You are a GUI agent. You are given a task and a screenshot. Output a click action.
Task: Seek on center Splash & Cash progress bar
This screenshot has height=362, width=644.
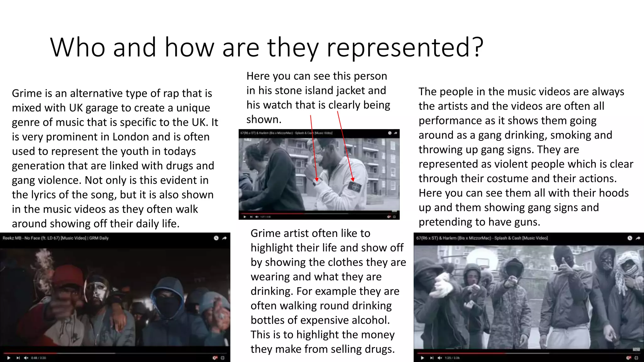[319, 213]
